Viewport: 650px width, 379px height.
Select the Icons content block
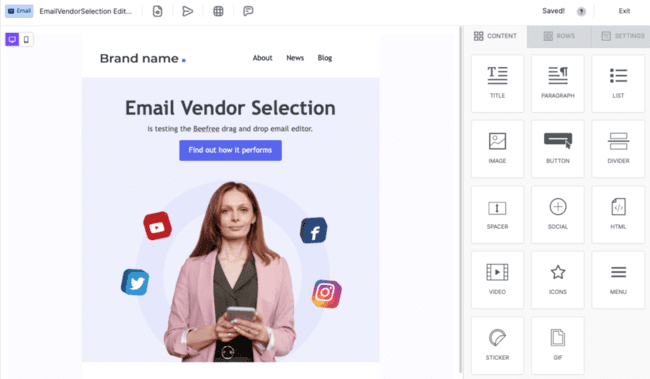[558, 280]
